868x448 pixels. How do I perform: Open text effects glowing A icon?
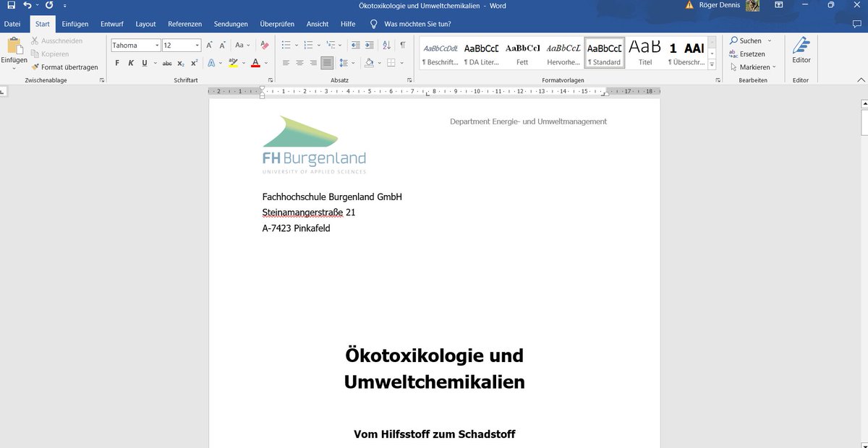[211, 63]
